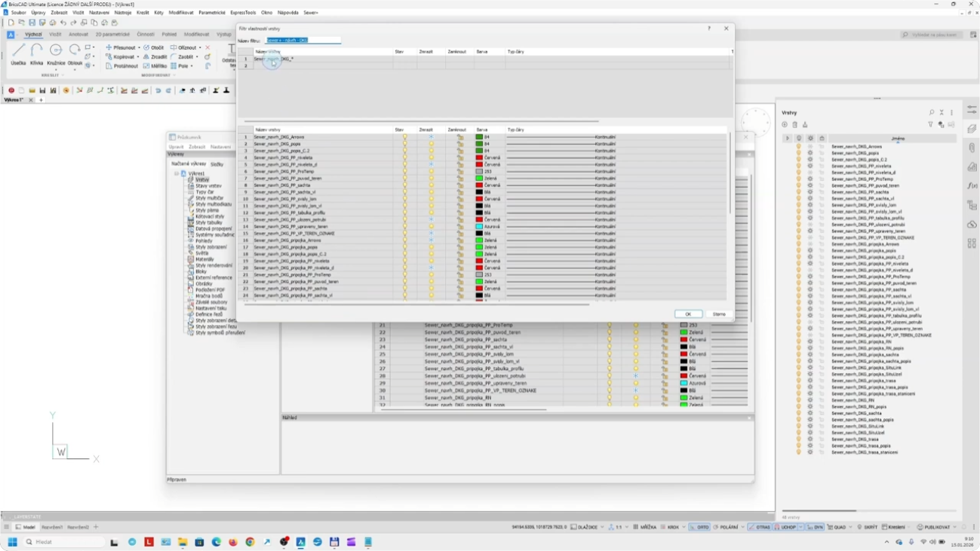Toggle MŘÍŽKA grid in status bar
This screenshot has width=980, height=551.
coord(645,527)
